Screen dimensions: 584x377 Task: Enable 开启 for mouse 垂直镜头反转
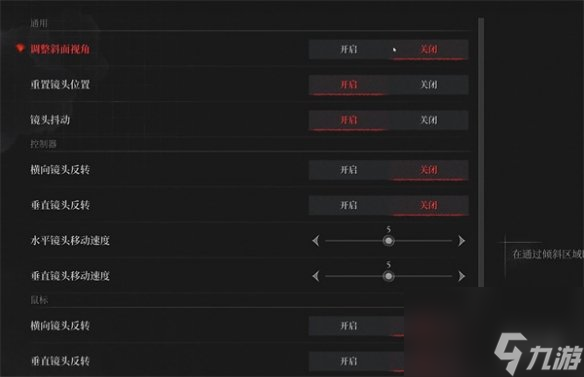click(x=349, y=361)
